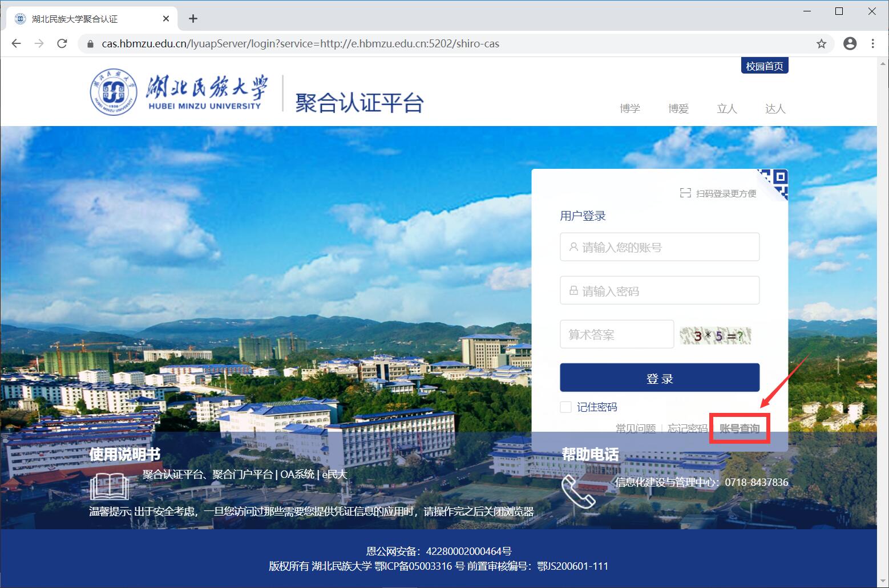Bookmark this page with star icon

coord(821,43)
